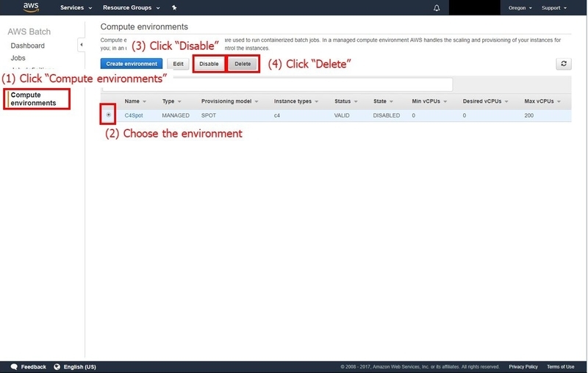Click the 200 max vCPUs value
This screenshot has width=588, height=373.
[x=528, y=115]
